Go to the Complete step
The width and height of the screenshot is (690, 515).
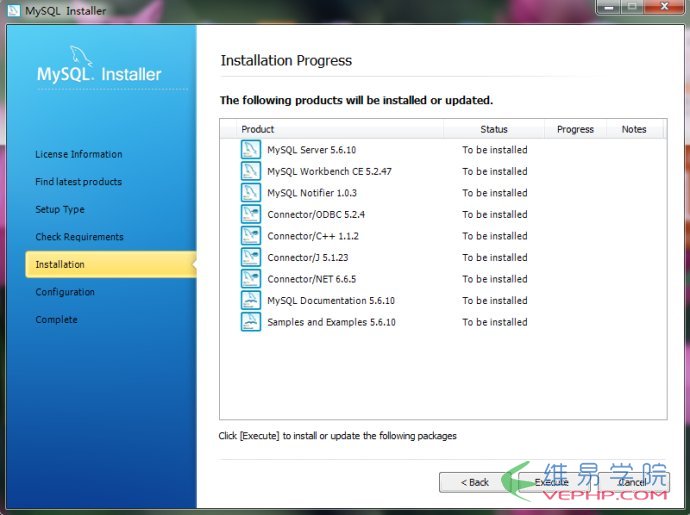click(57, 320)
